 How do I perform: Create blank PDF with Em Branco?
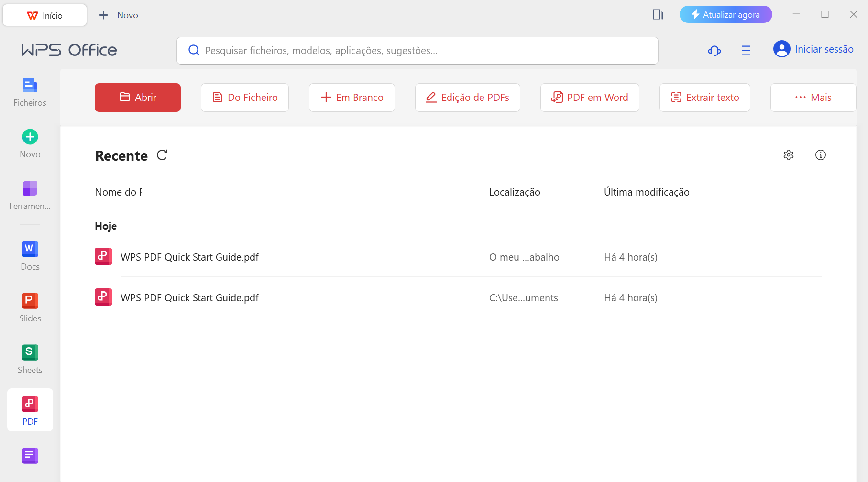coord(352,98)
